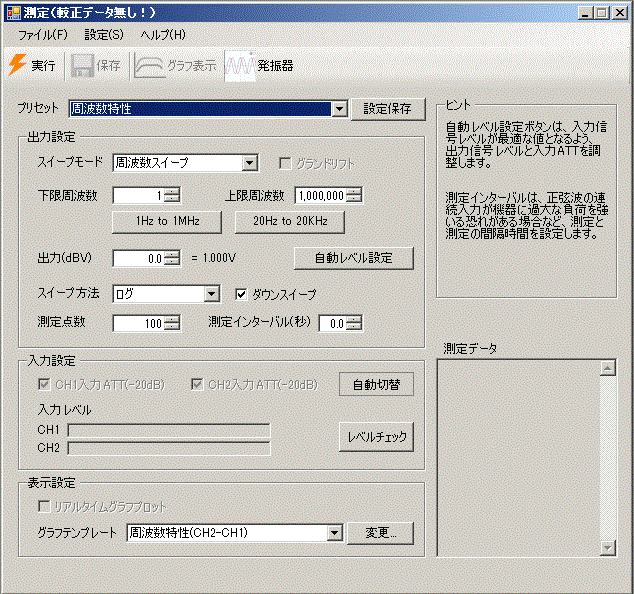
Task: Click the 測定データ scroll up arrow
Action: coord(608,368)
